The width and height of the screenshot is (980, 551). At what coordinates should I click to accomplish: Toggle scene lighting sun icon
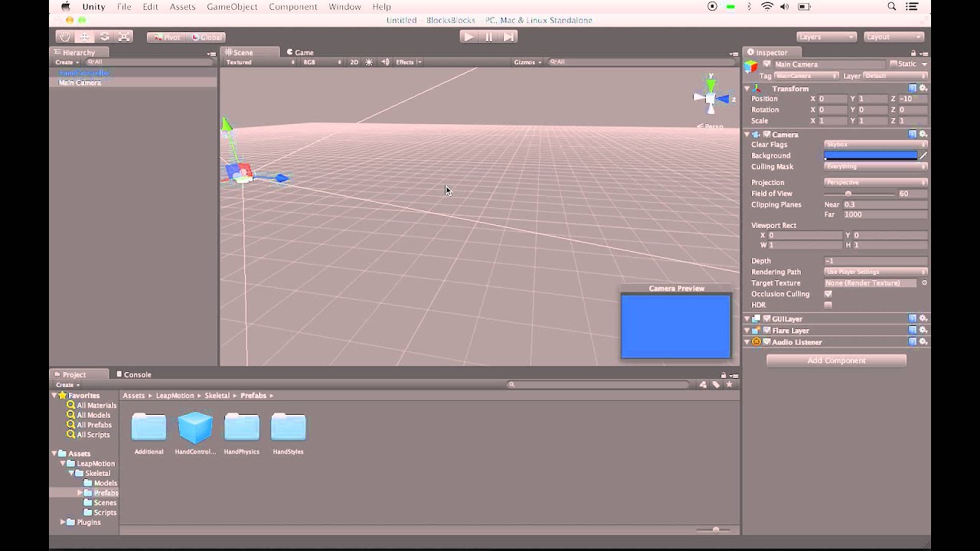coord(369,62)
